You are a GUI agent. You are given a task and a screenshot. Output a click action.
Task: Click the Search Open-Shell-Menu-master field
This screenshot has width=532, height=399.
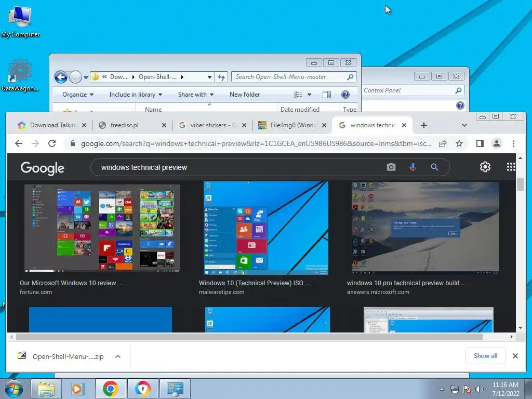click(293, 77)
